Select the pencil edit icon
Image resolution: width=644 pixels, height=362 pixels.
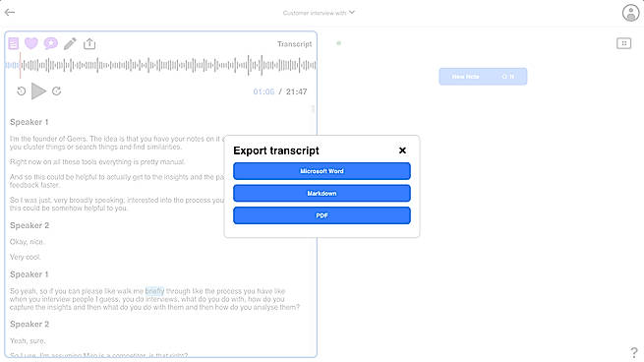70,43
